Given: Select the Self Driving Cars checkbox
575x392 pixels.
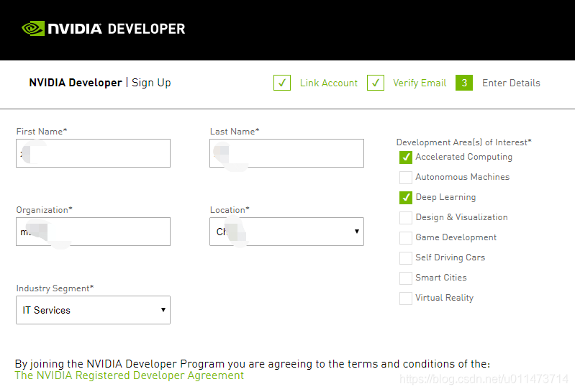Looking at the screenshot, I should (406, 258).
